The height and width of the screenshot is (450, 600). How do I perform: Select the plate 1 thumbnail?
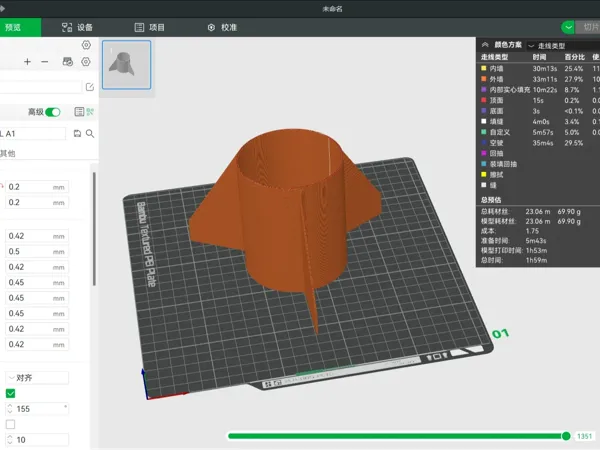[x=127, y=65]
